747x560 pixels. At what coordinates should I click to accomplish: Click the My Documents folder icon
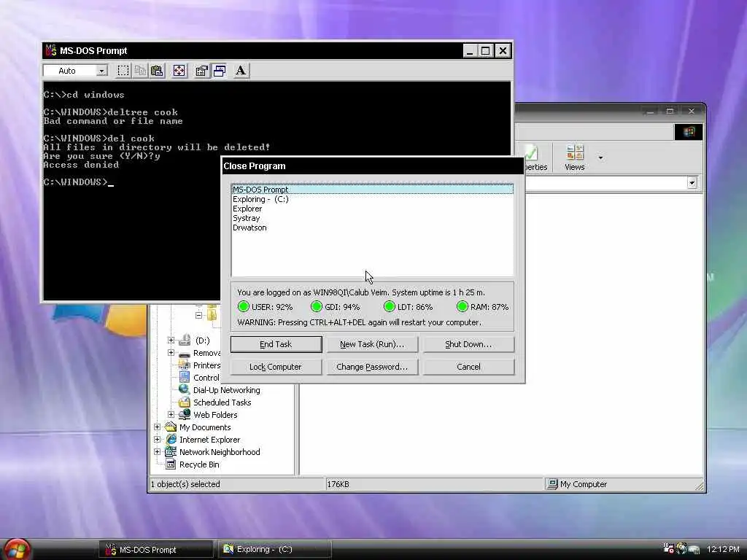171,427
